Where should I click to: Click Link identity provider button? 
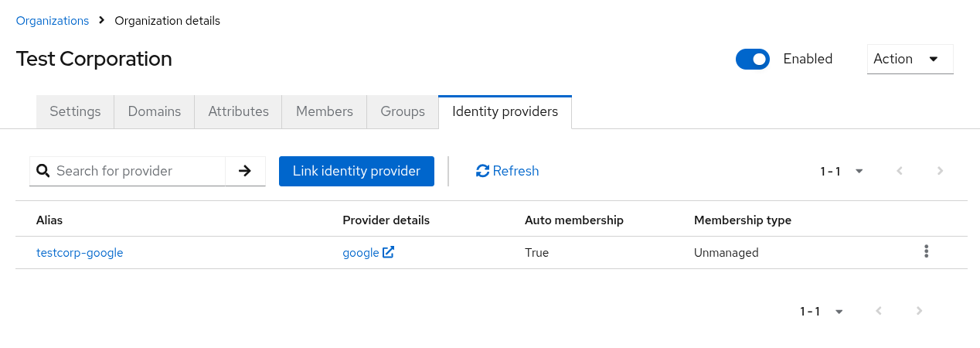click(356, 171)
